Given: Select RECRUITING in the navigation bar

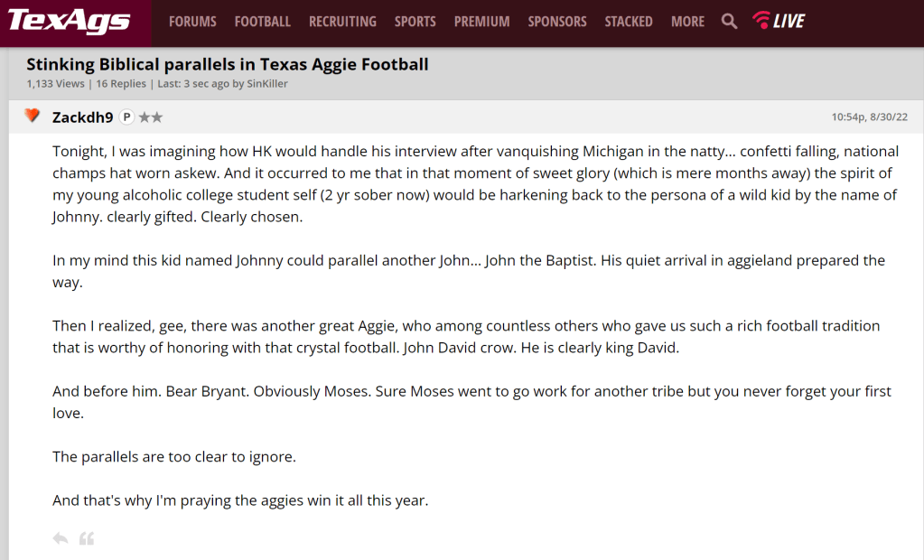Looking at the screenshot, I should click(x=342, y=22).
